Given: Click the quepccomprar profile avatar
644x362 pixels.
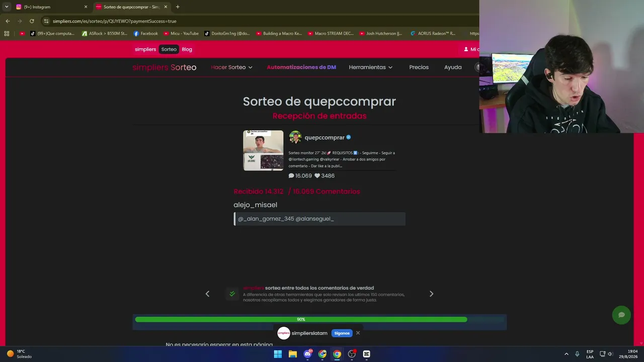Looking at the screenshot, I should tap(295, 137).
